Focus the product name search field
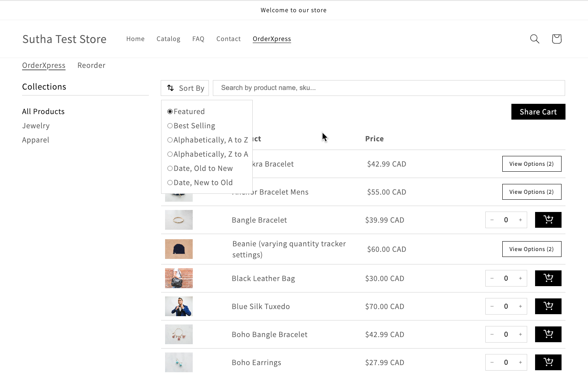588x373 pixels. [x=389, y=88]
